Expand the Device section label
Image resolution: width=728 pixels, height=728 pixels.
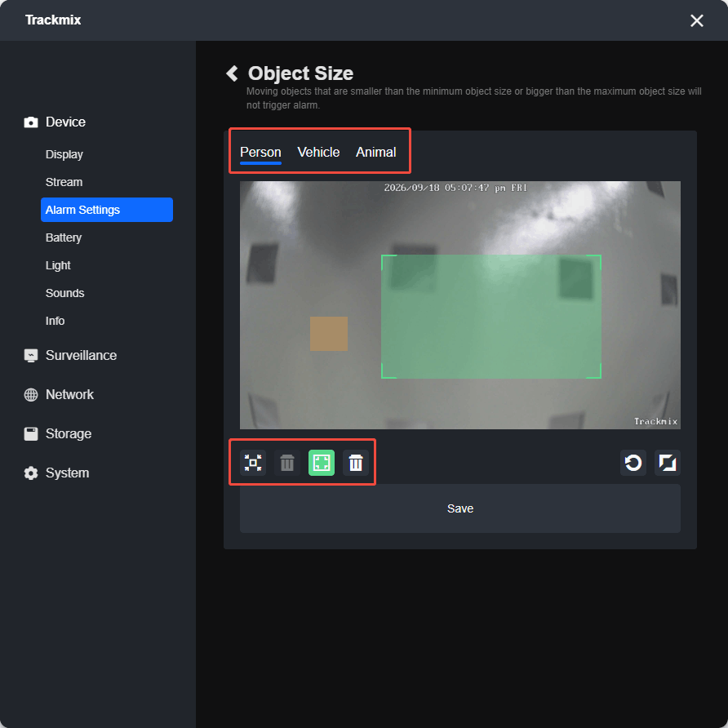click(65, 122)
